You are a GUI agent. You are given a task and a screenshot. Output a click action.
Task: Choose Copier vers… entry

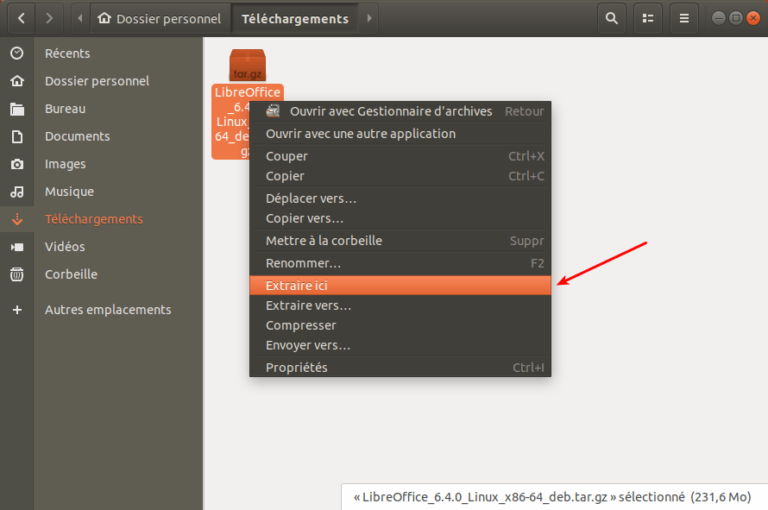click(x=400, y=218)
